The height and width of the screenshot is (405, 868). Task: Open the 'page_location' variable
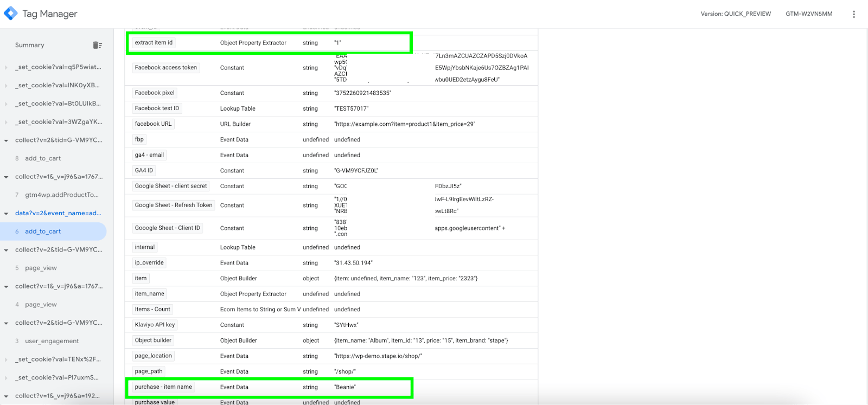tap(154, 356)
